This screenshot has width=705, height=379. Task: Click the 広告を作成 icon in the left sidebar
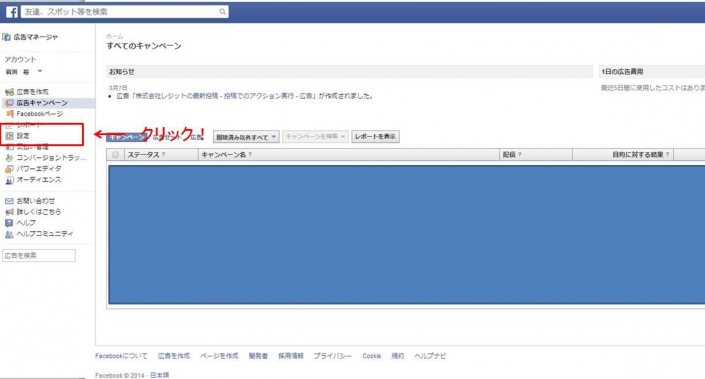(x=9, y=92)
